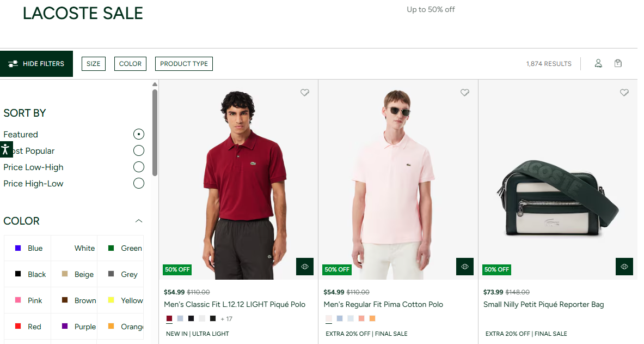The width and height of the screenshot is (644, 344).
Task: Open the Size filter dropdown
Action: 94,64
